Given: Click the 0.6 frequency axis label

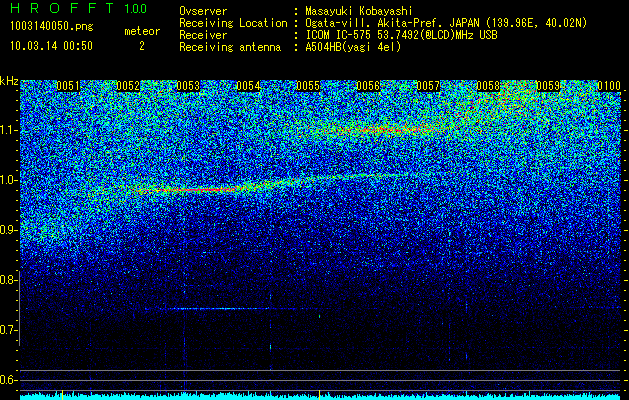Looking at the screenshot, I should point(9,380).
